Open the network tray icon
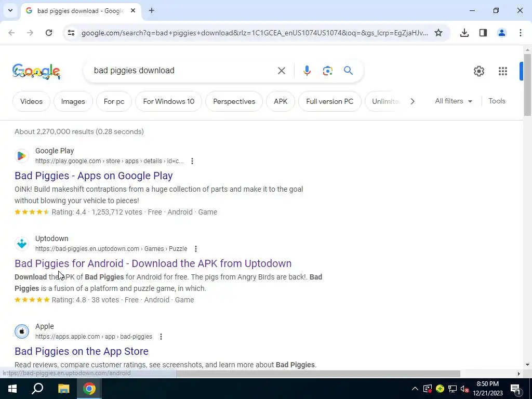Viewport: 532px width, 399px height. (x=453, y=389)
